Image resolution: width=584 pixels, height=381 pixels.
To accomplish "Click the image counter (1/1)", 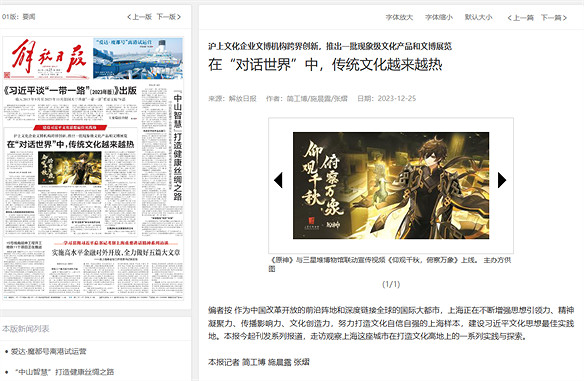I will click(x=391, y=284).
